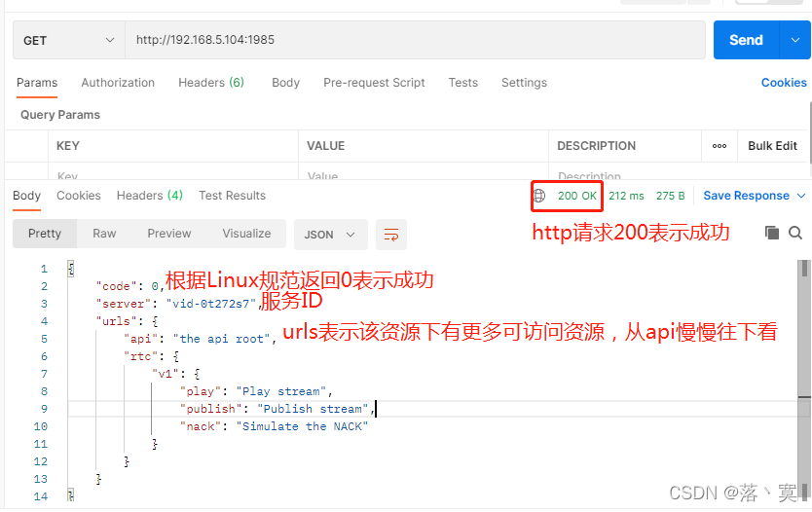812x512 pixels.
Task: Switch to the request Body tab
Action: click(286, 83)
